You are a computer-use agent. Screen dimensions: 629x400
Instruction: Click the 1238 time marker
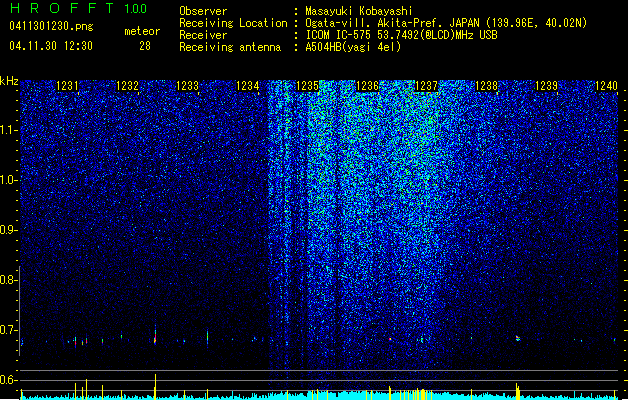click(x=486, y=86)
